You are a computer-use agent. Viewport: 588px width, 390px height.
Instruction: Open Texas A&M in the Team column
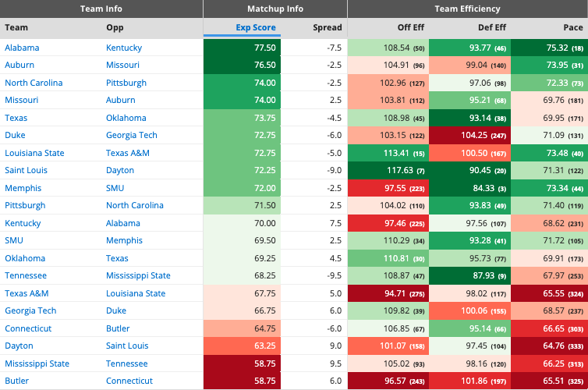[27, 293]
